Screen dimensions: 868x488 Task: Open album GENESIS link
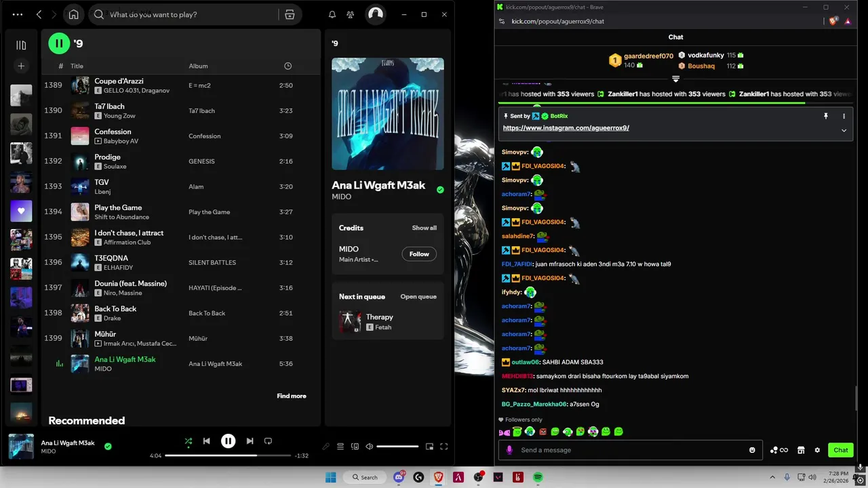201,161
